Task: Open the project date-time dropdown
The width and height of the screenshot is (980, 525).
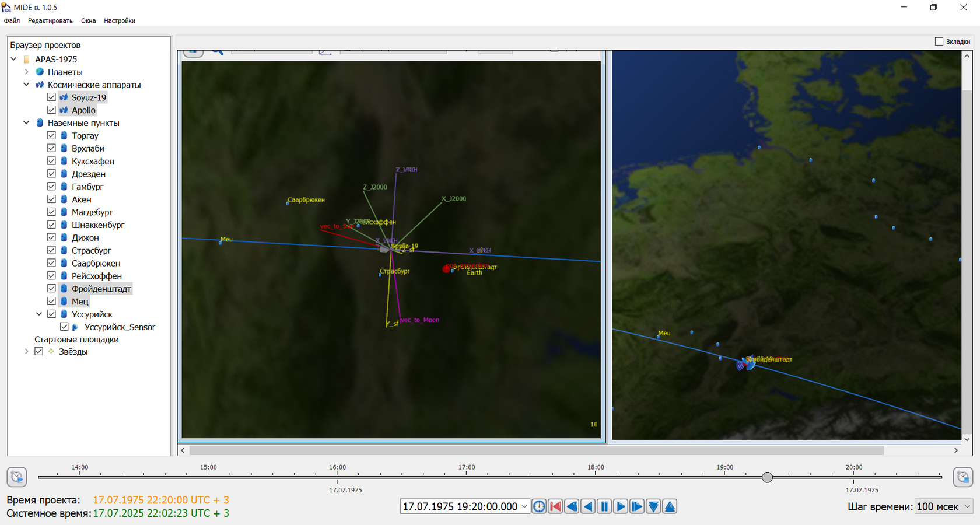Action: tap(524, 506)
